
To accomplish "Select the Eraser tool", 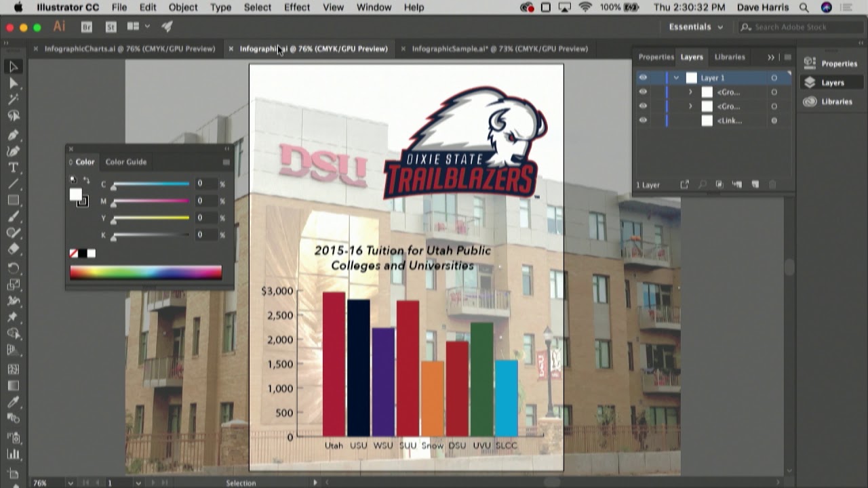I will pyautogui.click(x=14, y=249).
